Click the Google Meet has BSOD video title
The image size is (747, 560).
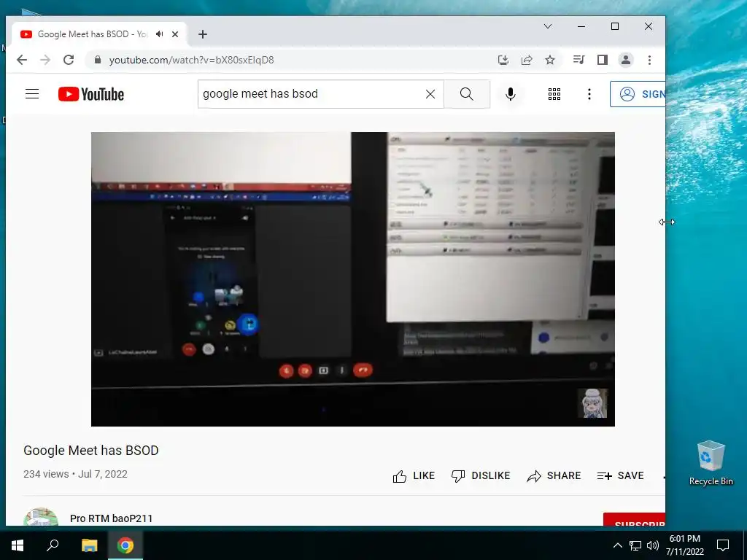click(x=91, y=451)
